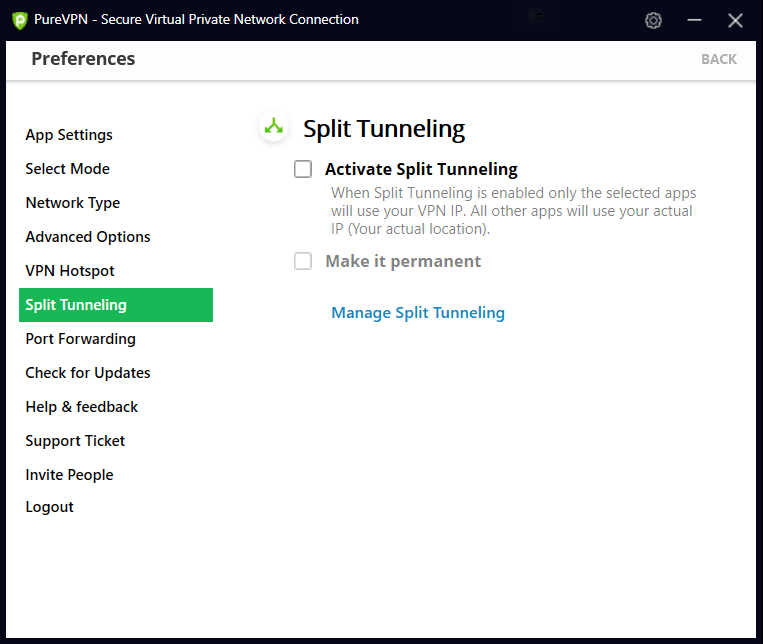Open Support Ticket page
The height and width of the screenshot is (644, 763).
(x=75, y=441)
